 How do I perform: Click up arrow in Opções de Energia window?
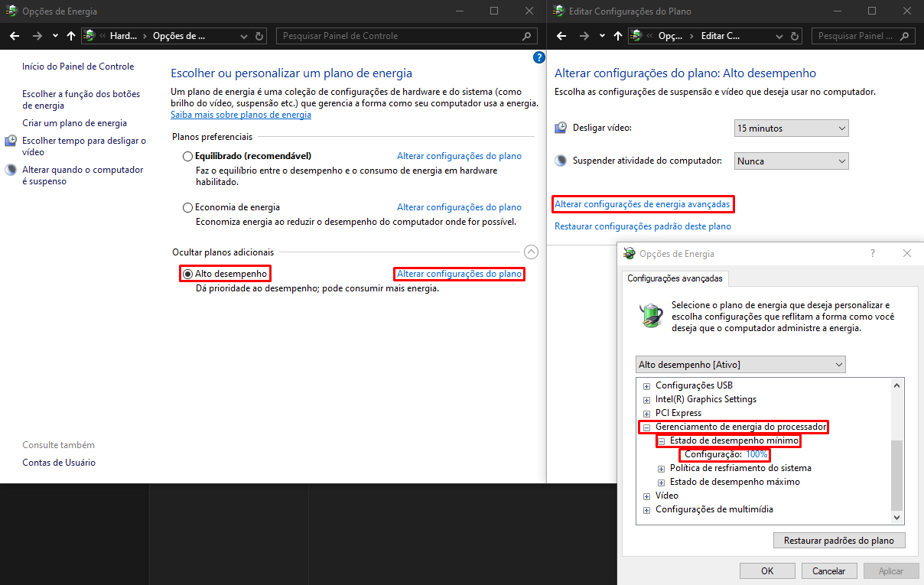(x=71, y=36)
